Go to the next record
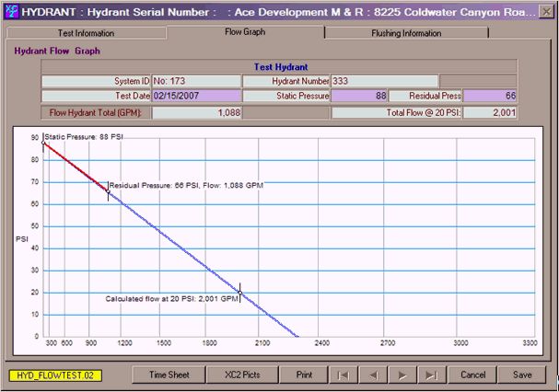Screen dimensions: 559x392 pos(402,375)
